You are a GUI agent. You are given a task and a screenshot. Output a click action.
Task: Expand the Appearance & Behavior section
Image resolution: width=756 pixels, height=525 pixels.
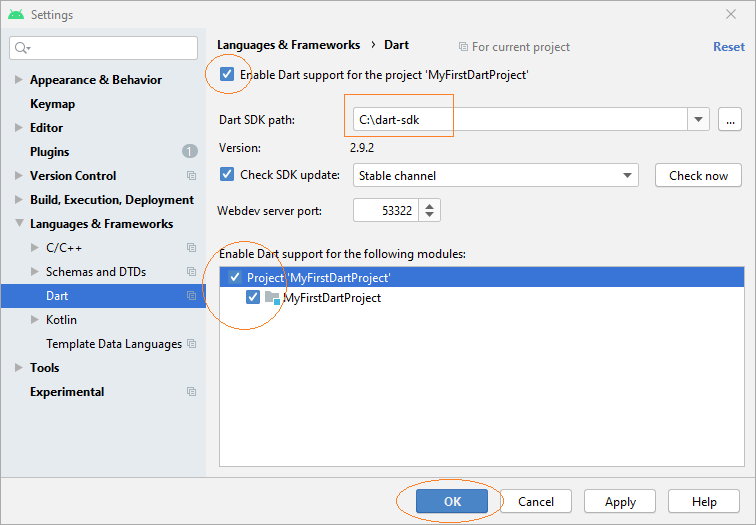point(18,80)
